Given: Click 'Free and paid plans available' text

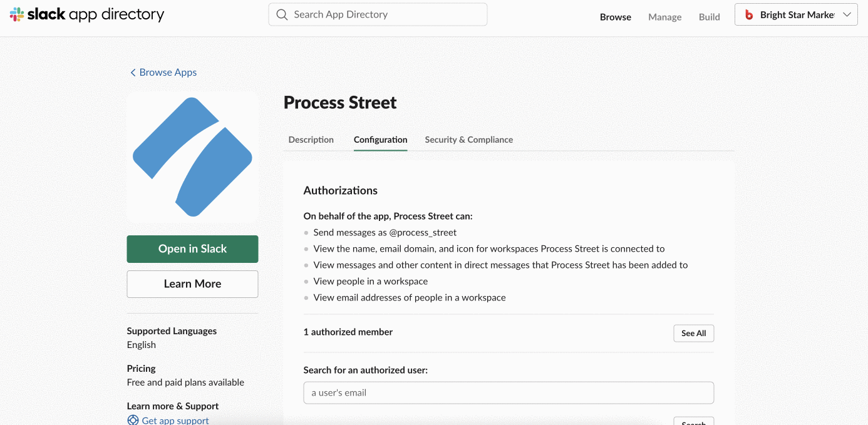Looking at the screenshot, I should [x=185, y=382].
